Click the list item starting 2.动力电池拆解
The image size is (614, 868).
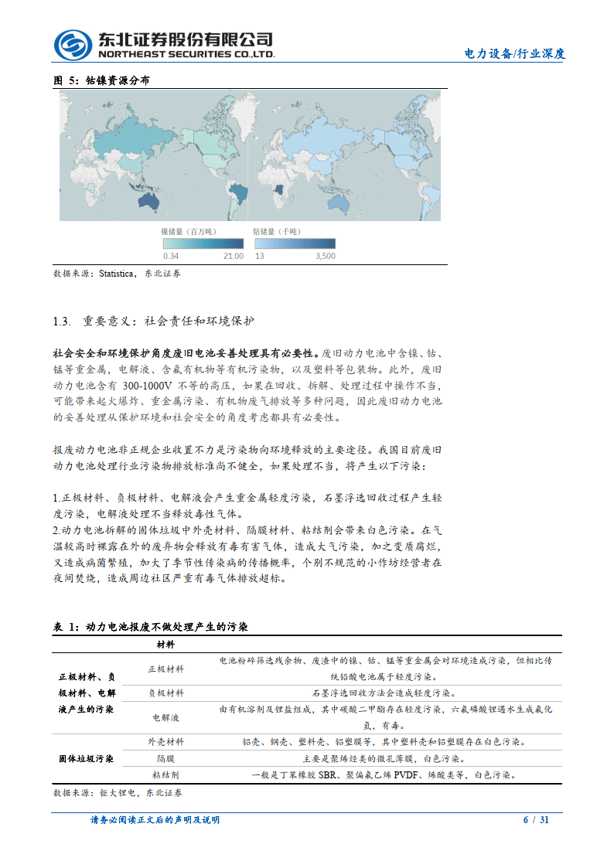[x=247, y=554]
